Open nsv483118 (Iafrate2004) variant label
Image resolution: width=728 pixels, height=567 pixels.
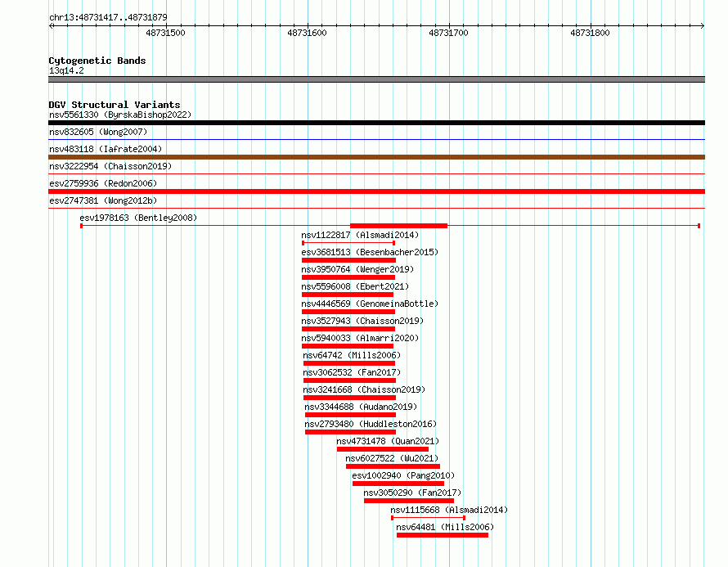pos(106,149)
